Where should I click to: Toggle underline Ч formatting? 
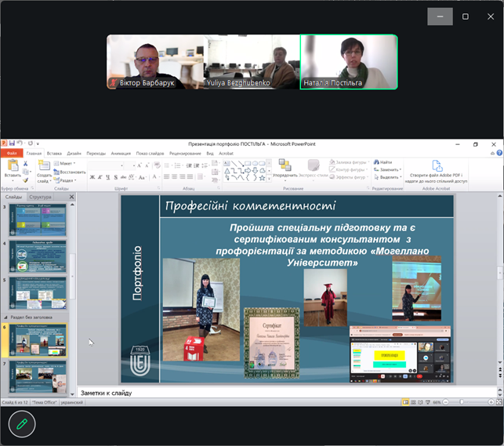(x=107, y=177)
